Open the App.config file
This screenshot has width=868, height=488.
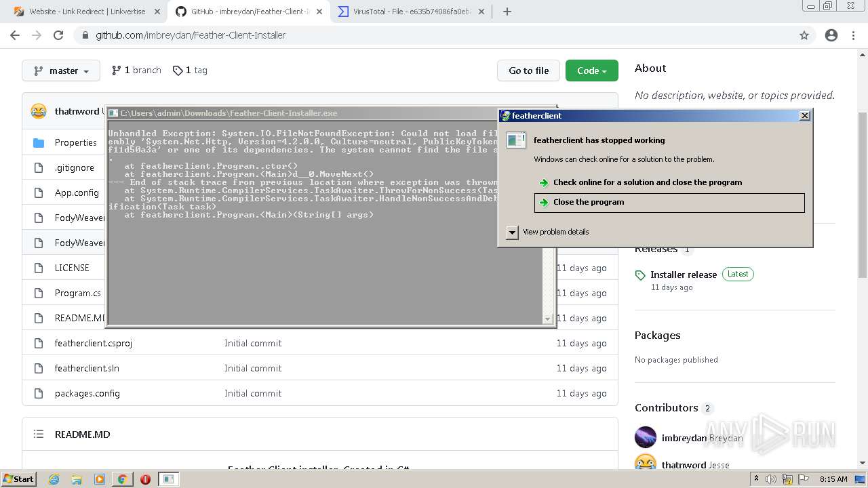pyautogui.click(x=77, y=192)
